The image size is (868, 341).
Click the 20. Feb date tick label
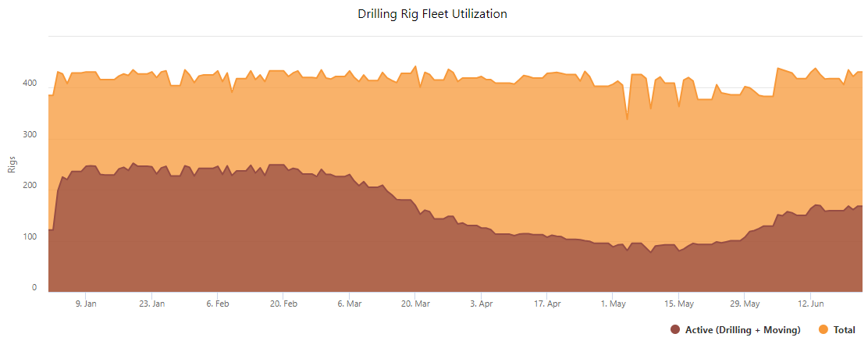(x=283, y=304)
